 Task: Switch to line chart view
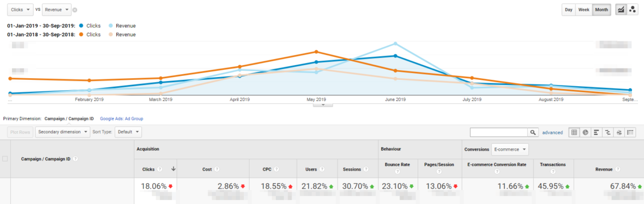[x=621, y=10]
